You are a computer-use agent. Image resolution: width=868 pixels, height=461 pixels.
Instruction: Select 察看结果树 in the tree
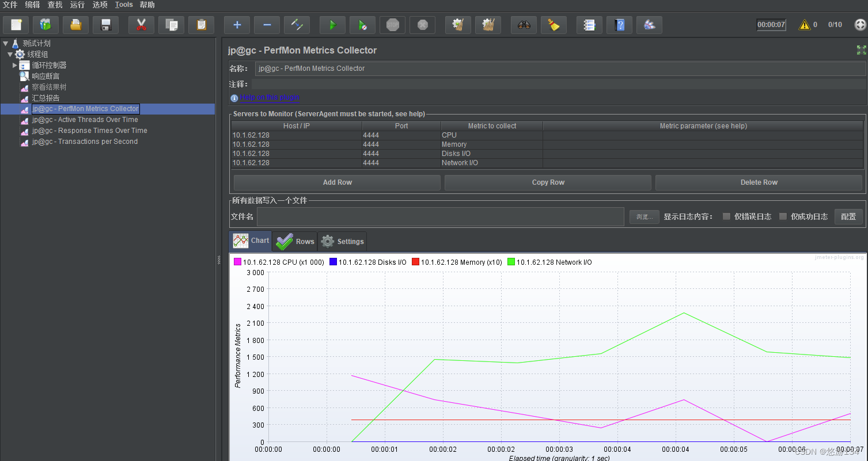[x=49, y=87]
